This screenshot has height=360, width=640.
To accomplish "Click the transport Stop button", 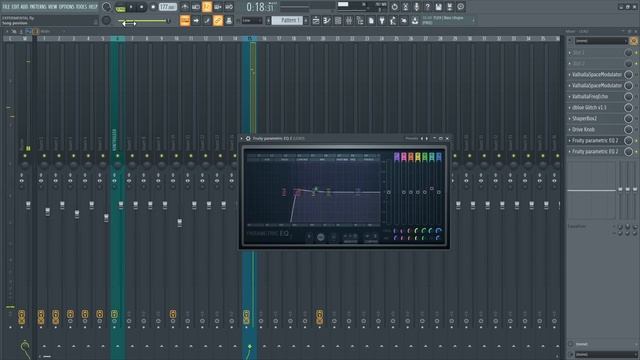I will 142,7.
